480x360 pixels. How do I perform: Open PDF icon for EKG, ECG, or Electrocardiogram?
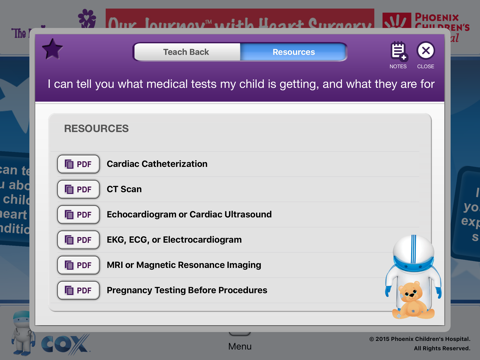coord(78,240)
